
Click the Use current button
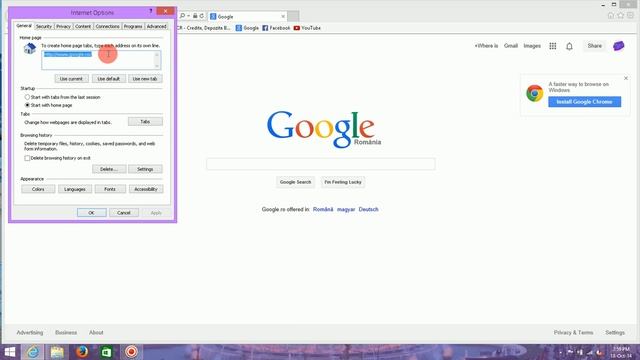point(71,79)
